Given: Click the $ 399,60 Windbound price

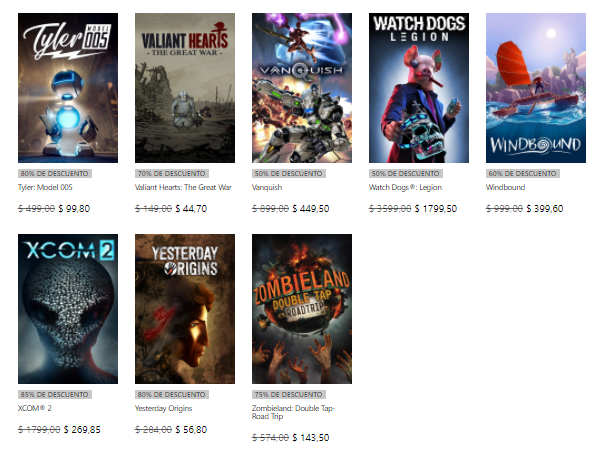Looking at the screenshot, I should click(x=544, y=209).
